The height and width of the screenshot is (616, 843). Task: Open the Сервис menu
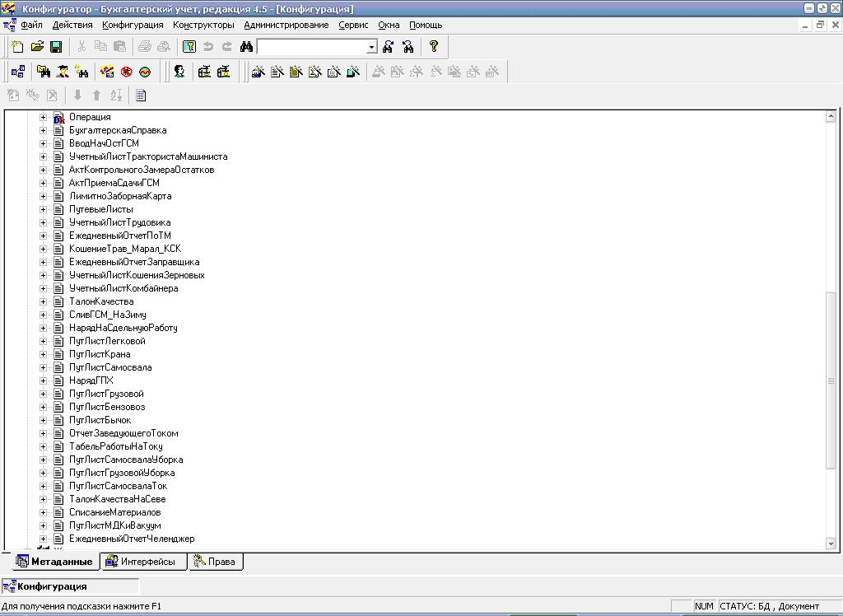coord(353,25)
